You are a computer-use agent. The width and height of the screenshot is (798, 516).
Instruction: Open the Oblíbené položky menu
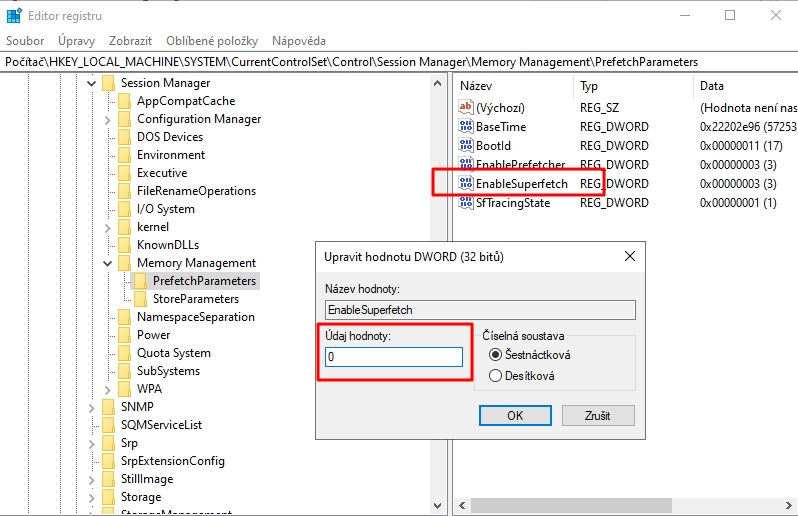212,41
